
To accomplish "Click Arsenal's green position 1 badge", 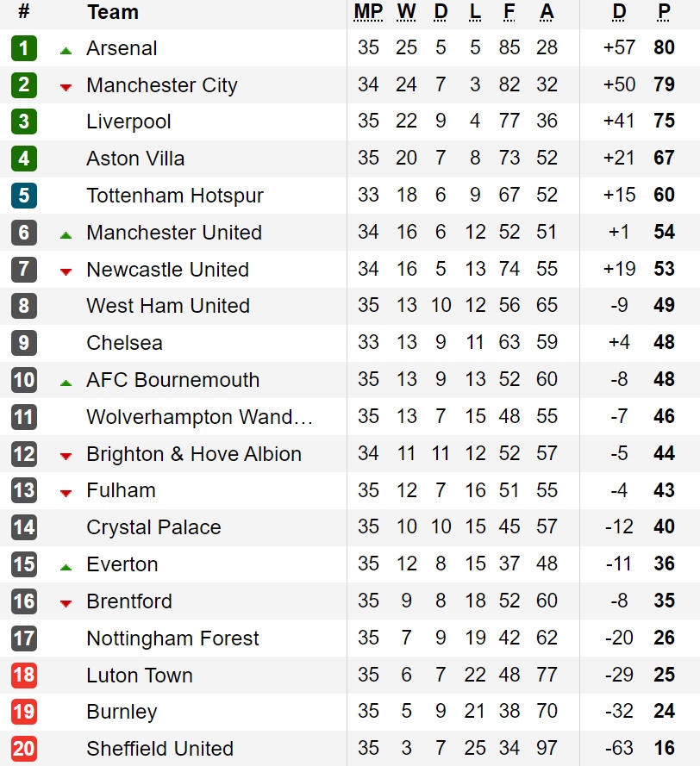I will [x=23, y=48].
